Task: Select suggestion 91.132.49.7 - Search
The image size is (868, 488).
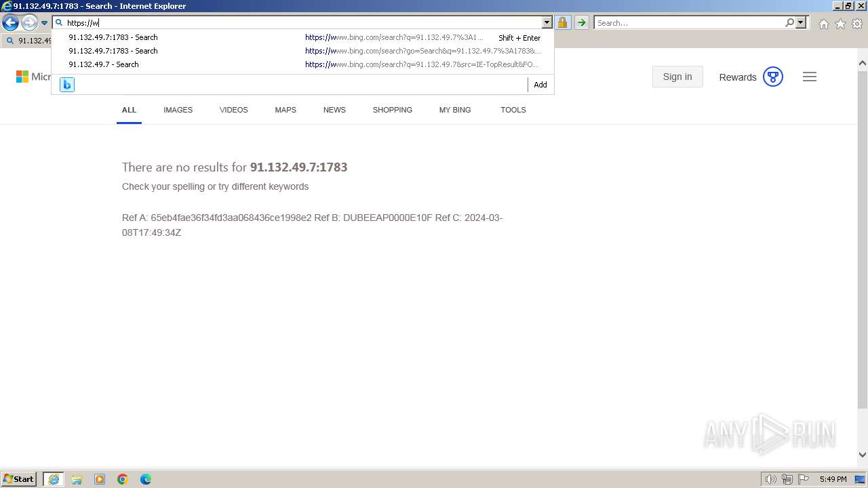Action: click(x=302, y=64)
